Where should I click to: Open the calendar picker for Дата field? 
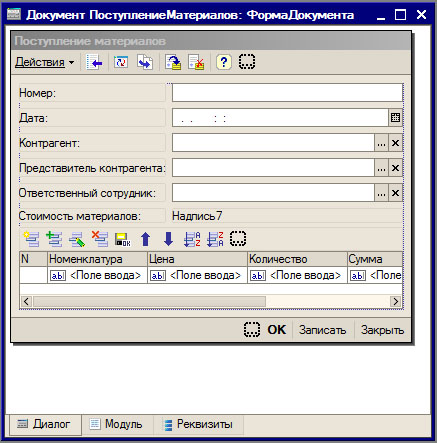click(395, 118)
